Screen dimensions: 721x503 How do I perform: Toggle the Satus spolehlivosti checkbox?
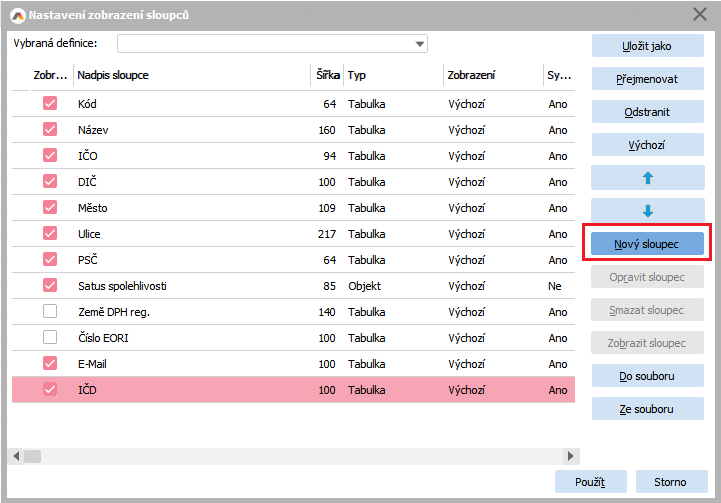click(x=50, y=286)
